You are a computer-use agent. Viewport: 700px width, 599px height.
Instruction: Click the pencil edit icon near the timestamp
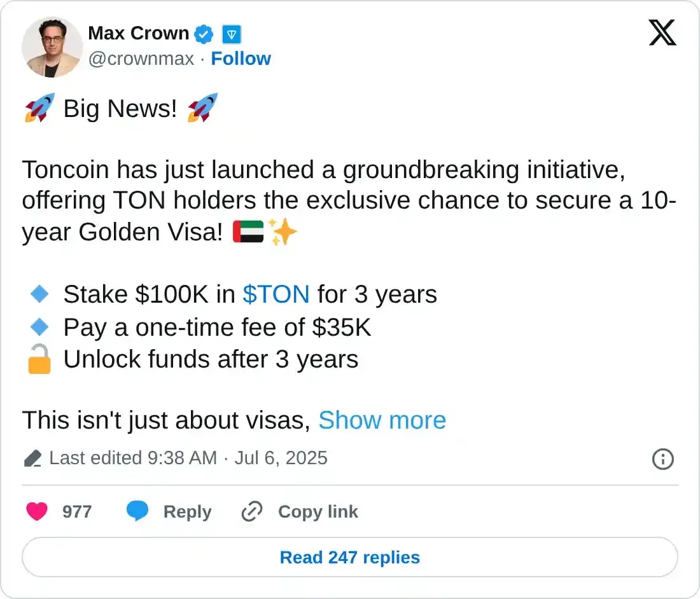pyautogui.click(x=32, y=458)
